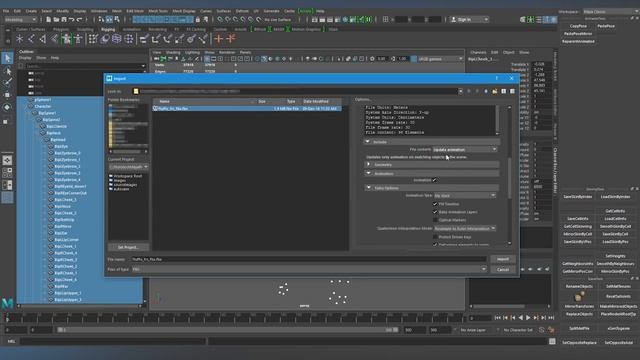This screenshot has height=360, width=640.
Task: Activate the Paint Selection tool
Action: pos(7,82)
